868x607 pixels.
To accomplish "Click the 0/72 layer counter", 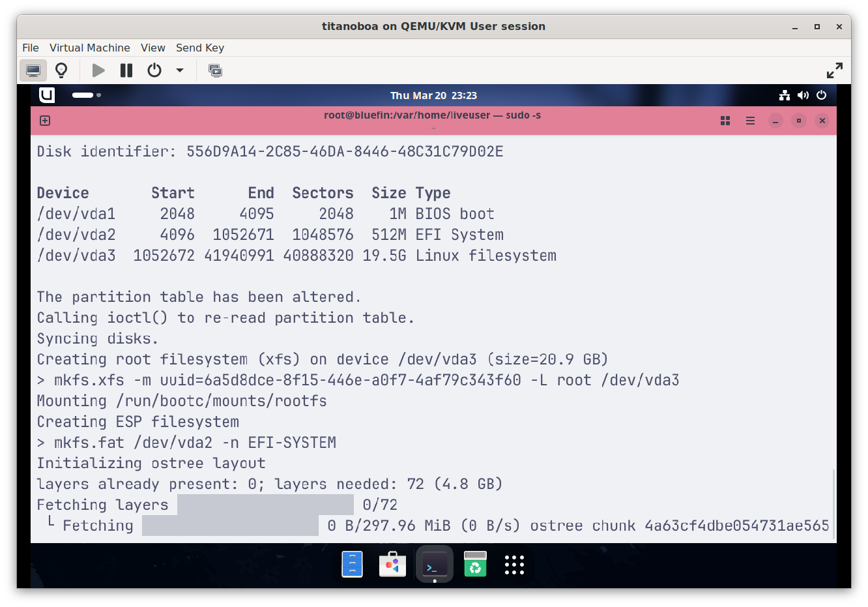I will tap(380, 505).
